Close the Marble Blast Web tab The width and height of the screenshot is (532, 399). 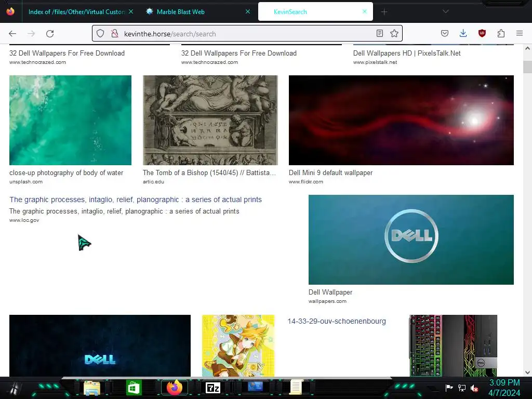point(248,11)
